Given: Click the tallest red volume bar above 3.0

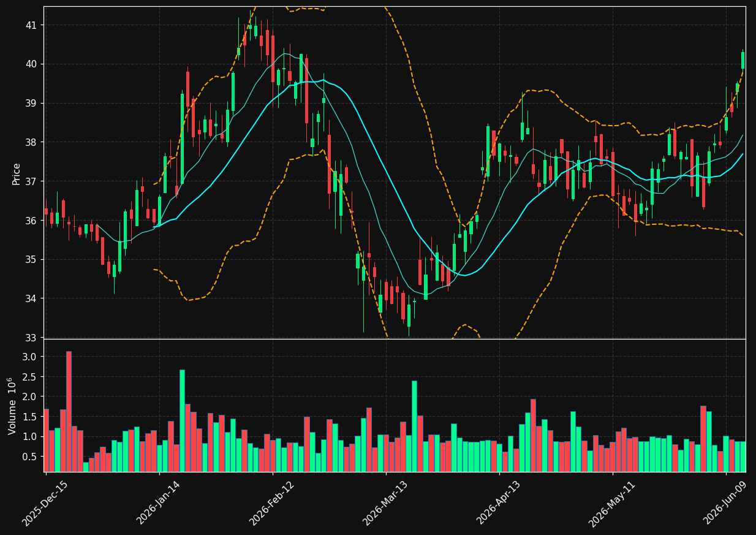Looking at the screenshot, I should click(x=69, y=411).
